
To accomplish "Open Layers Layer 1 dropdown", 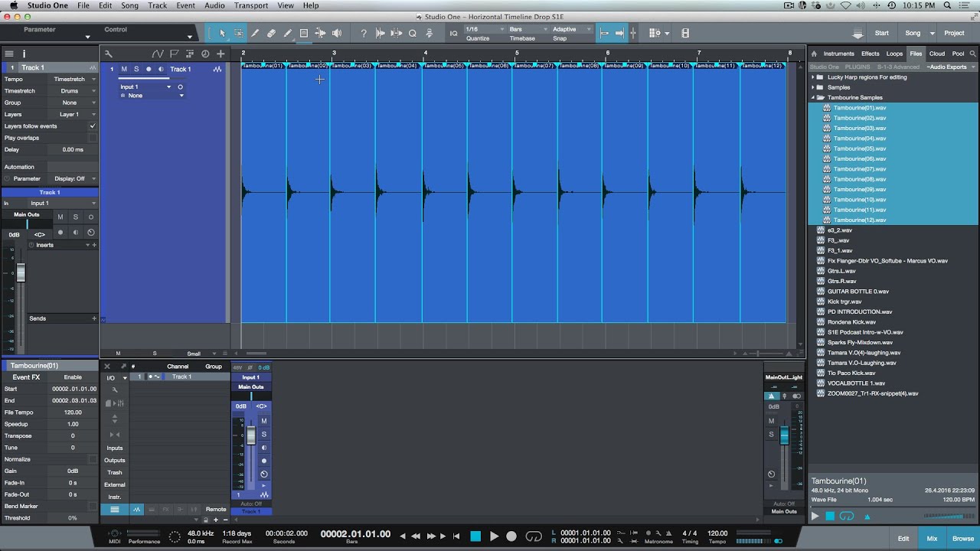I will (x=72, y=114).
